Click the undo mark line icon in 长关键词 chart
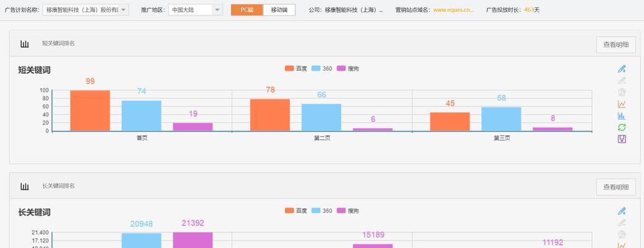The image size is (644, 248). pyautogui.click(x=622, y=223)
